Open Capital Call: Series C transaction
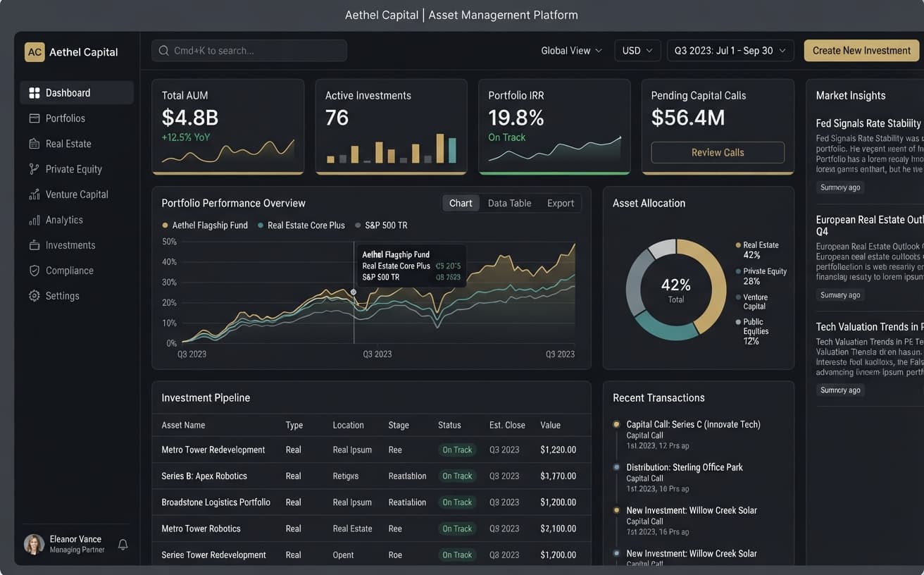Viewport: 924px width, 575px height. pos(693,424)
